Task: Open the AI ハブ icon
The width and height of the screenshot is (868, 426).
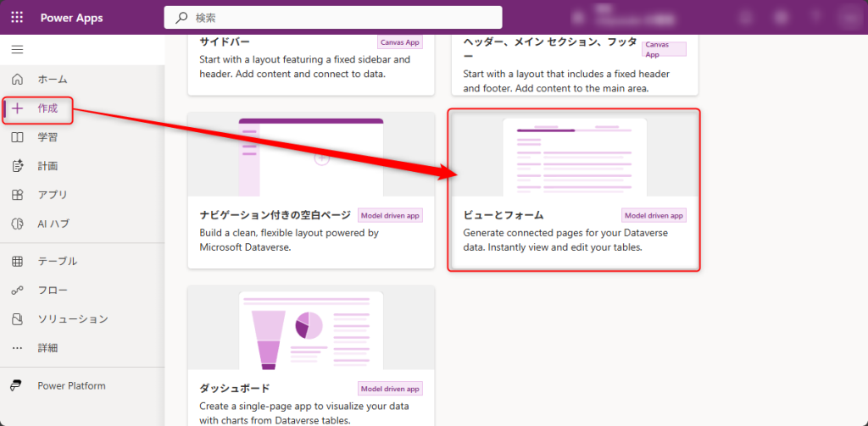Action: (17, 224)
